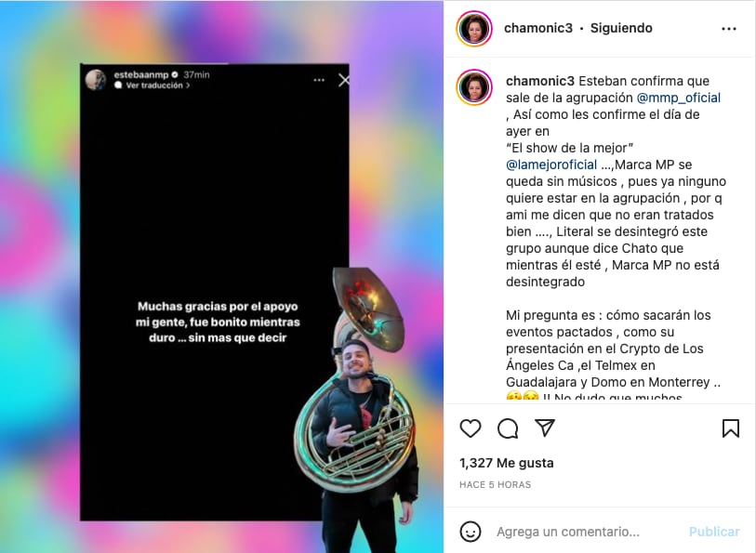Save the post with the bookmark icon
756x553 pixels.
pos(731,428)
